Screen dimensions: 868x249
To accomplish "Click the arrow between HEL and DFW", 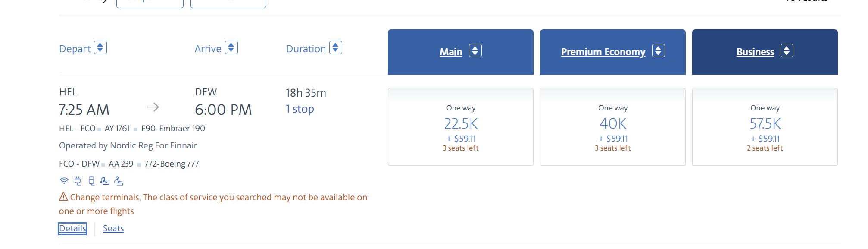I will 153,107.
